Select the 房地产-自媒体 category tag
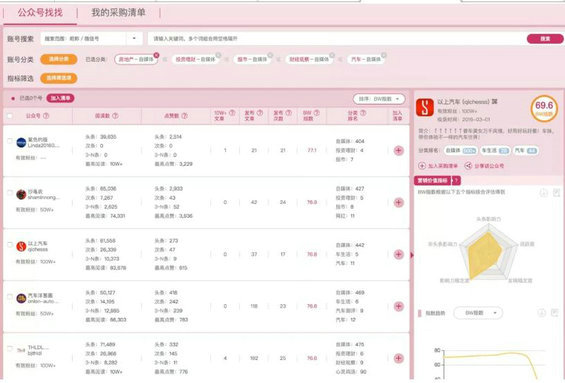Image resolution: width=565 pixels, height=383 pixels. tap(136, 59)
